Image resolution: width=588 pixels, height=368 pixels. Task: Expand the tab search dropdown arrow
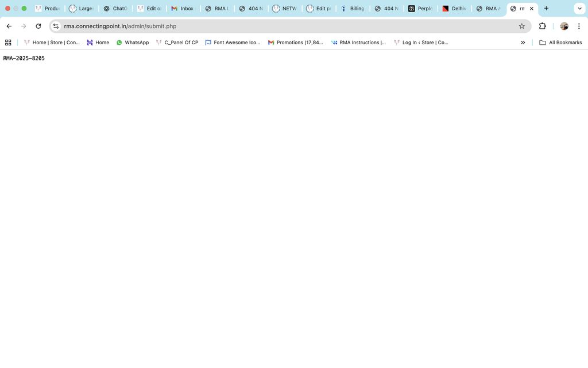coord(579,9)
